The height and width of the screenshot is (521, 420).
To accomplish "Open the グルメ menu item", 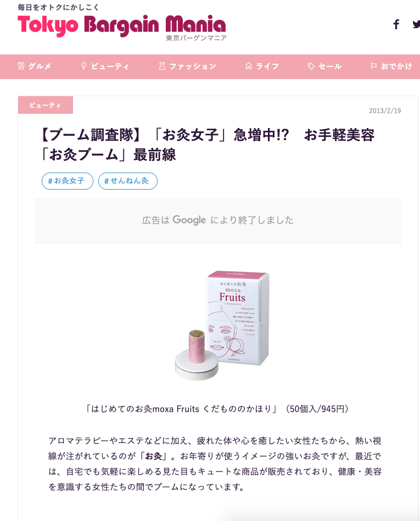I will [34, 66].
